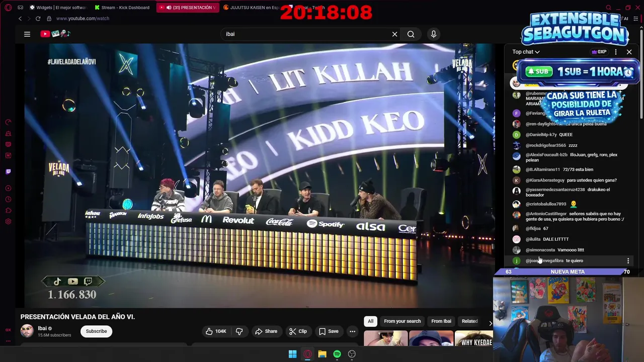Screen dimensions: 644x362
Task: Reload the page
Action: tap(38, 19)
